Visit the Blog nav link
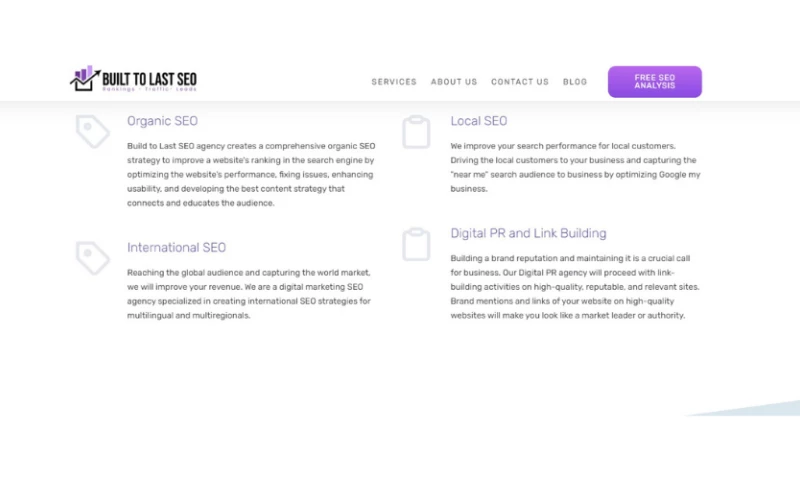The image size is (800, 480). pos(575,82)
